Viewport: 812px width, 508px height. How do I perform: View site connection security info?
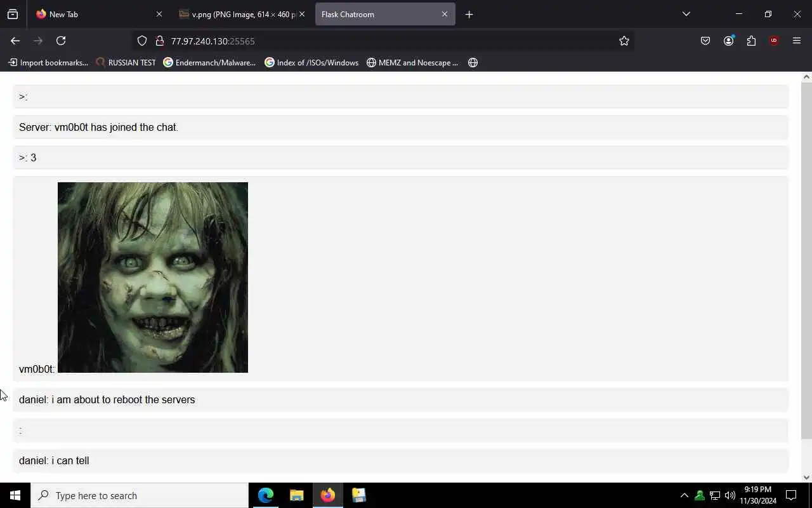click(x=160, y=41)
